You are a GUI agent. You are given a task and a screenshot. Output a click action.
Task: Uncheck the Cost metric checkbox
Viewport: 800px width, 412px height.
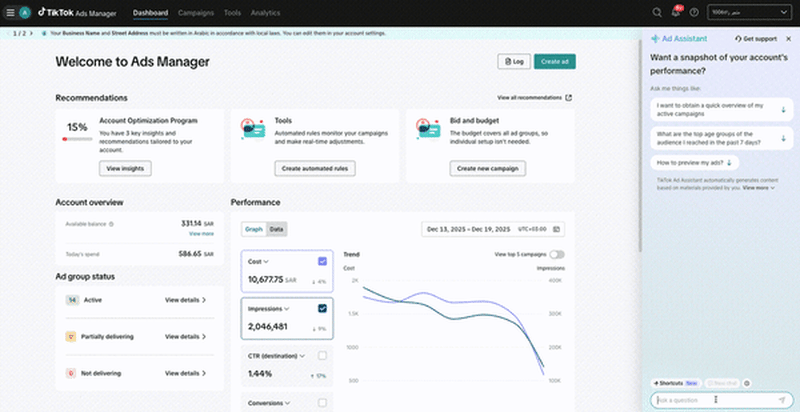click(322, 261)
